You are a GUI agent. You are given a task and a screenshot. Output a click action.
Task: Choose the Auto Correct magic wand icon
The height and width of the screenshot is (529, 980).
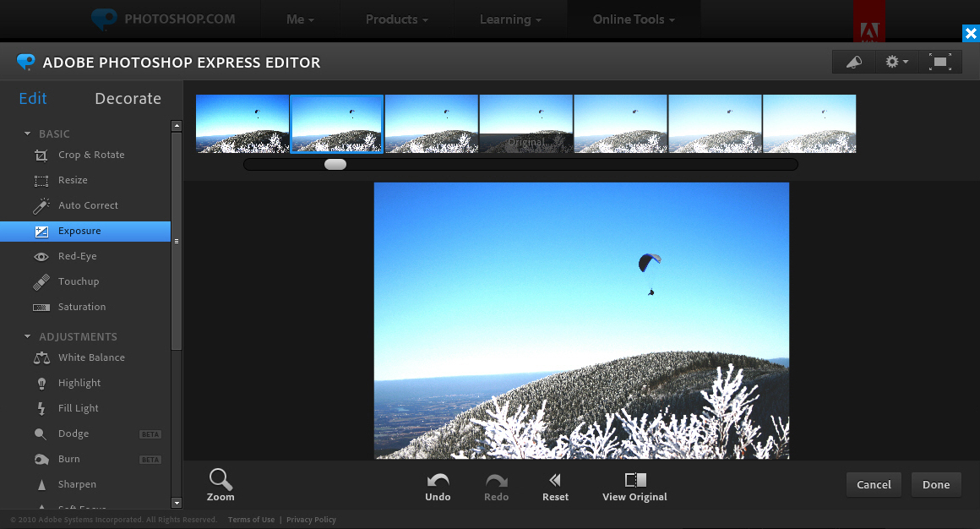pyautogui.click(x=41, y=205)
